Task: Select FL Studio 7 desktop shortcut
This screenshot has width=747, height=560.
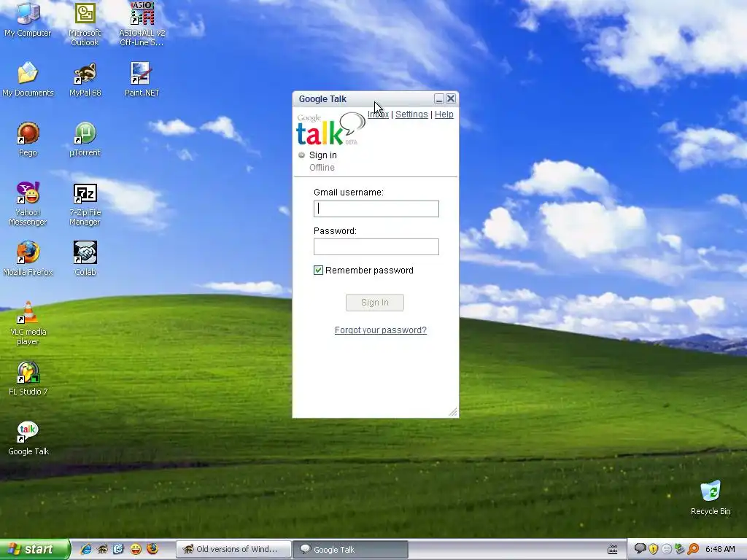Action: tap(28, 378)
